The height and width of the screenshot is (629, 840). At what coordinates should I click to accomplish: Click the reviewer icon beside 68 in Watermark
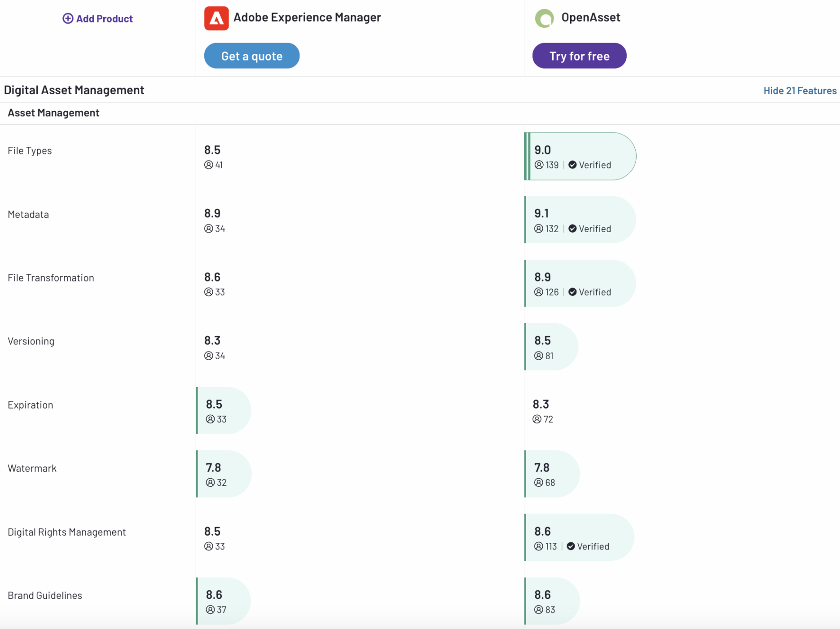[x=539, y=482]
